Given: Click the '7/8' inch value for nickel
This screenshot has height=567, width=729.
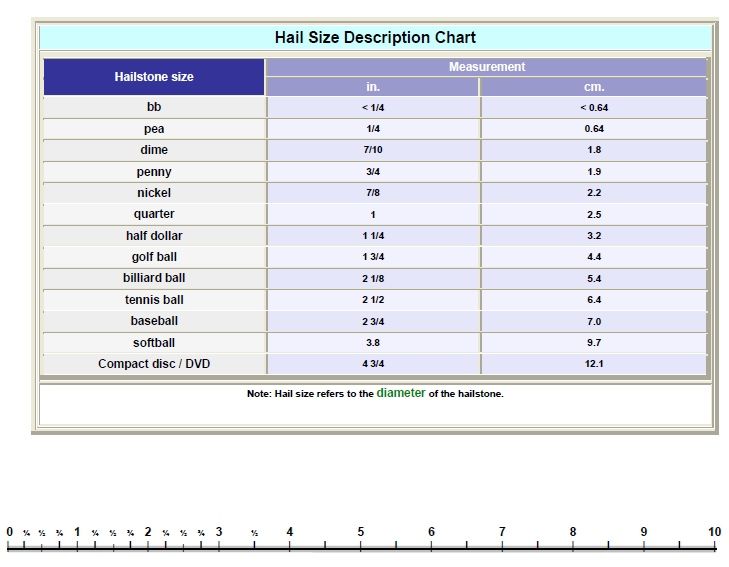Looking at the screenshot, I should coord(373,192).
